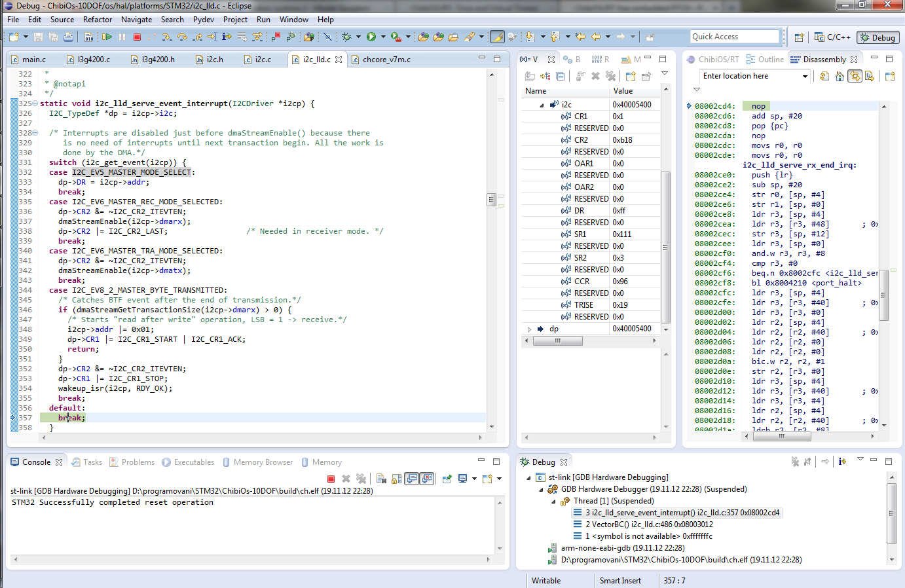Viewport: 905px width, 588px height.
Task: Expand the dp variable node
Action: (529, 329)
